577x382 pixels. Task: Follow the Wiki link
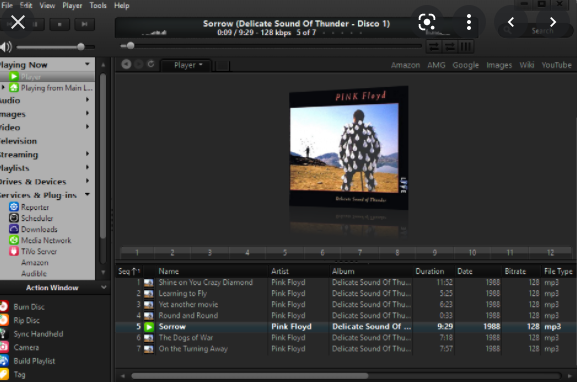pos(527,65)
